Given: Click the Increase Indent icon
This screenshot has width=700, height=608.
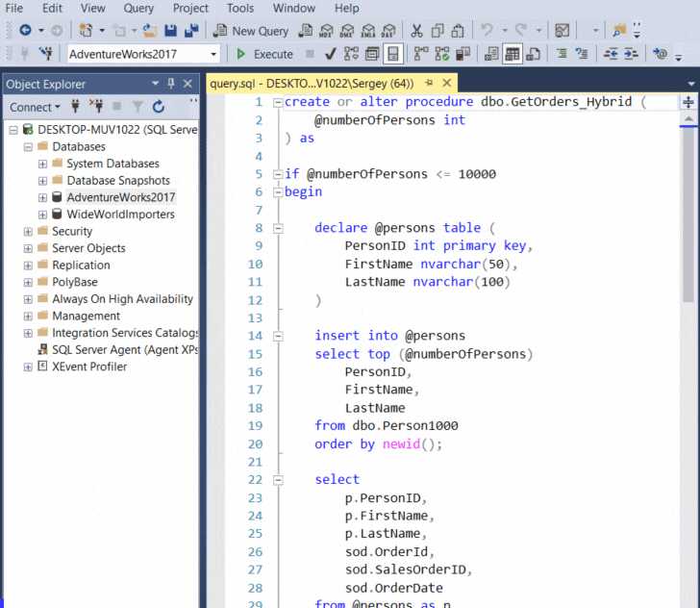Looking at the screenshot, I should pyautogui.click(x=631, y=54).
